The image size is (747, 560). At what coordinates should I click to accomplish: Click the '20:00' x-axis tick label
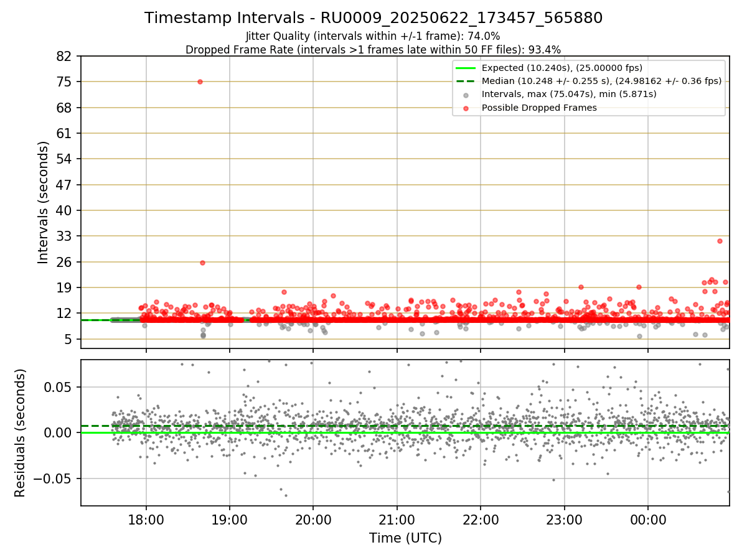tap(313, 519)
